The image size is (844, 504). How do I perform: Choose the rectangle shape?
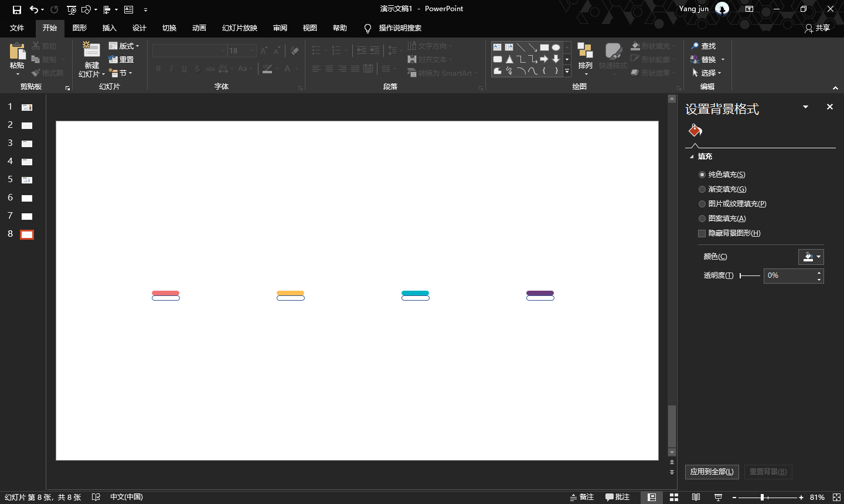[544, 47]
